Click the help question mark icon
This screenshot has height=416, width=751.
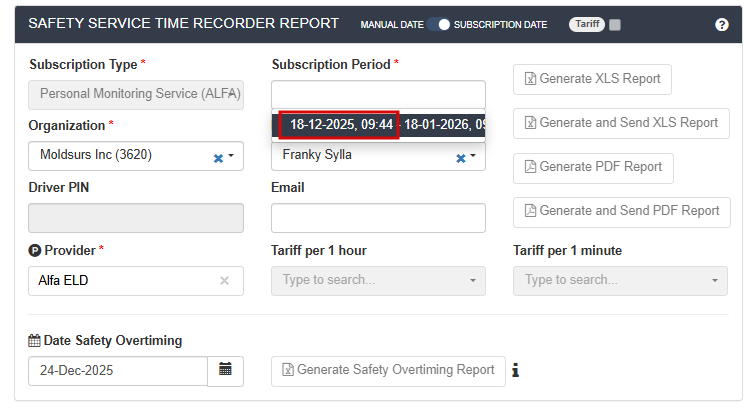[722, 25]
